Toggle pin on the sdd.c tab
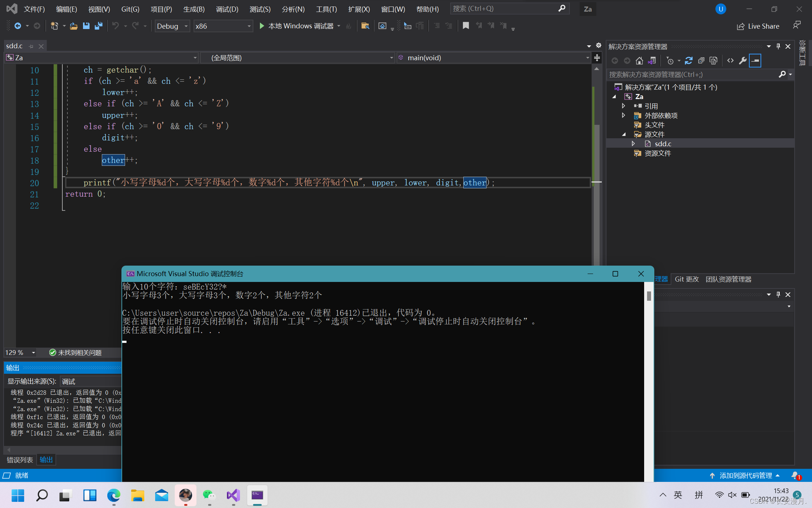812x508 pixels. tap(31, 46)
